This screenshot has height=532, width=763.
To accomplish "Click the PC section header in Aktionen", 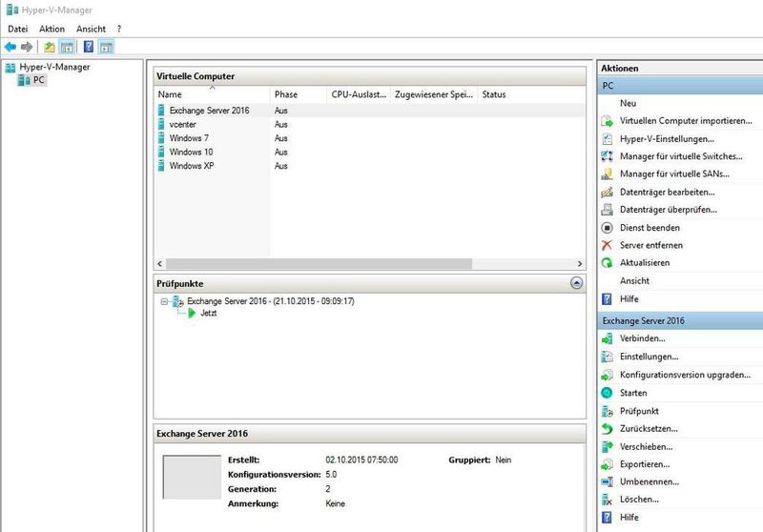I will tap(680, 86).
